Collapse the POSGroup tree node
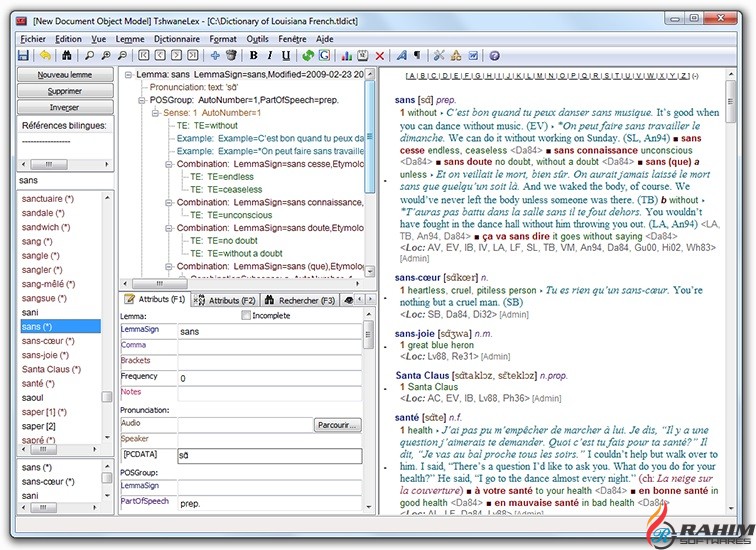The height and width of the screenshot is (550, 756). (142, 100)
